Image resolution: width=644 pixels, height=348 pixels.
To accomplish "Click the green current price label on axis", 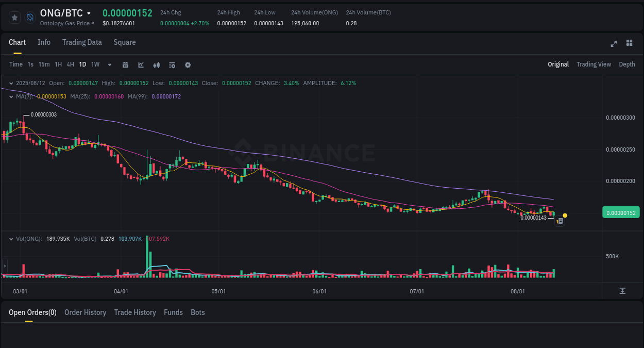I will pos(621,212).
